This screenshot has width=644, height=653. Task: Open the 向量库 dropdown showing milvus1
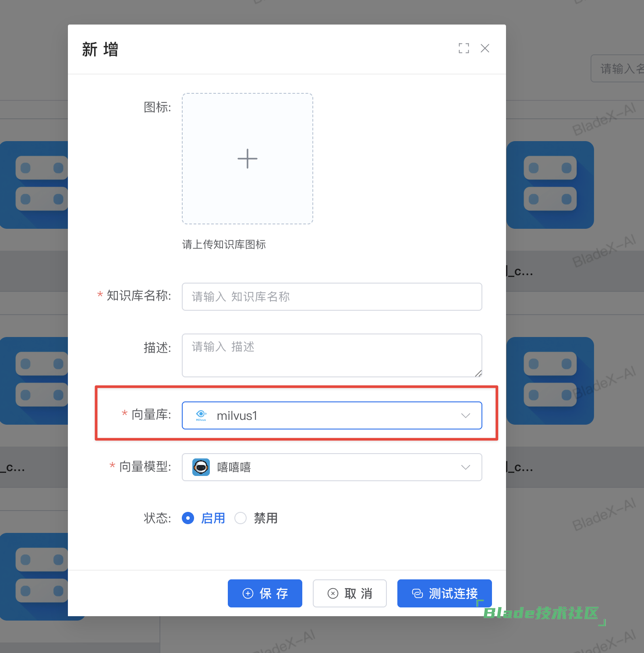pos(332,415)
